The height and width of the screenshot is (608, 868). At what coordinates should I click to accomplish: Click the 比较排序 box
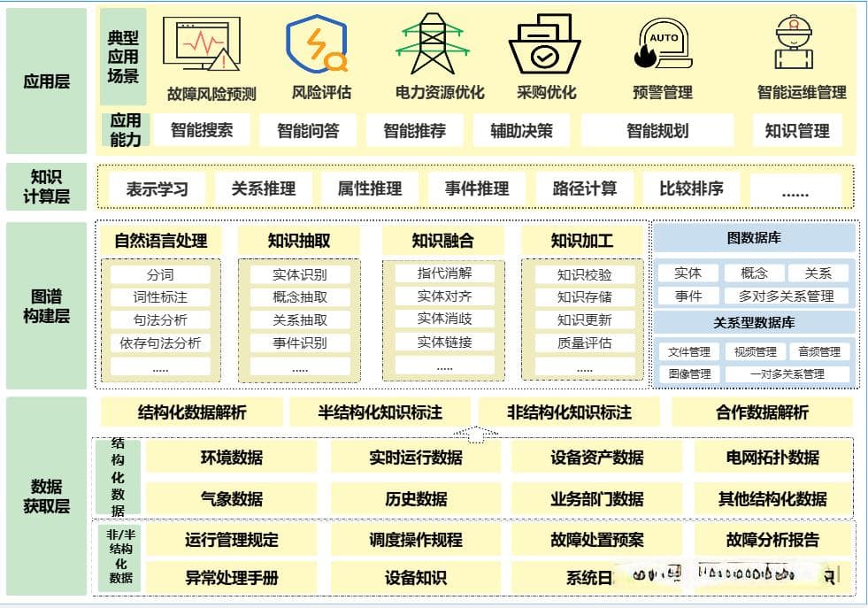pyautogui.click(x=691, y=189)
